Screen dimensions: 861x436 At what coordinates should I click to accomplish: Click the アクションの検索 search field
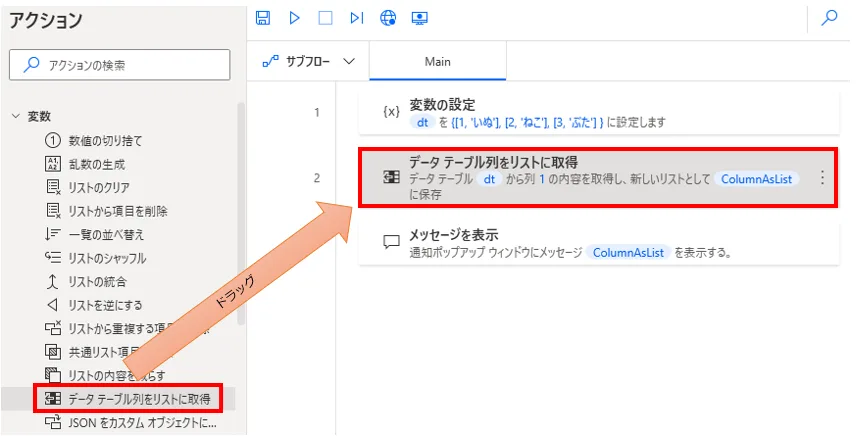122,65
